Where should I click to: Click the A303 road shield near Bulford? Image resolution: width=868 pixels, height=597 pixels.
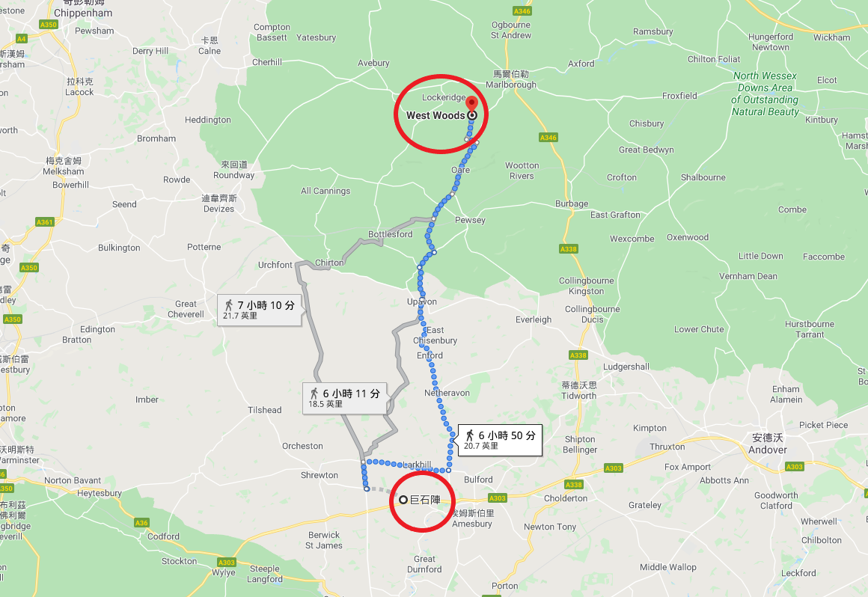[x=497, y=498]
